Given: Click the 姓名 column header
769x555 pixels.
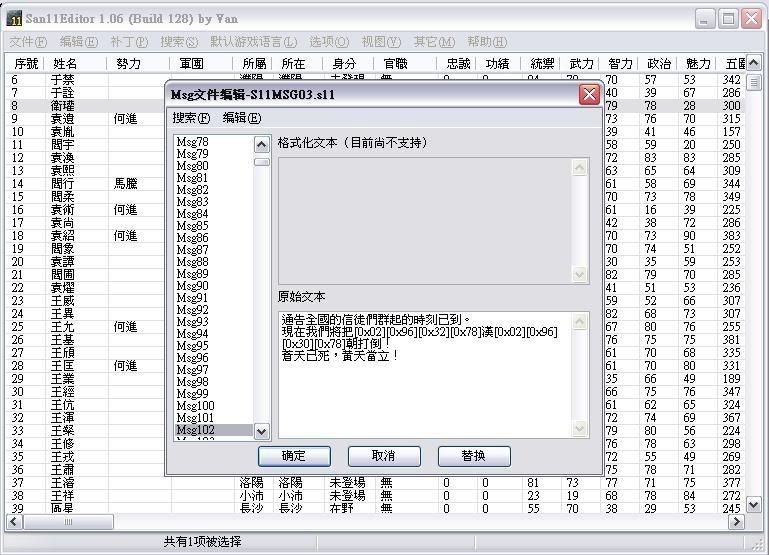Looking at the screenshot, I should [66, 64].
